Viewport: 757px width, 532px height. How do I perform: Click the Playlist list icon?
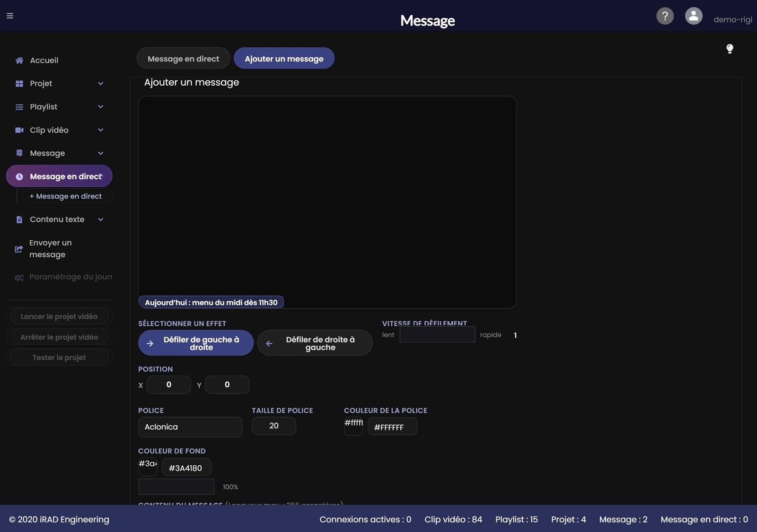coord(19,107)
